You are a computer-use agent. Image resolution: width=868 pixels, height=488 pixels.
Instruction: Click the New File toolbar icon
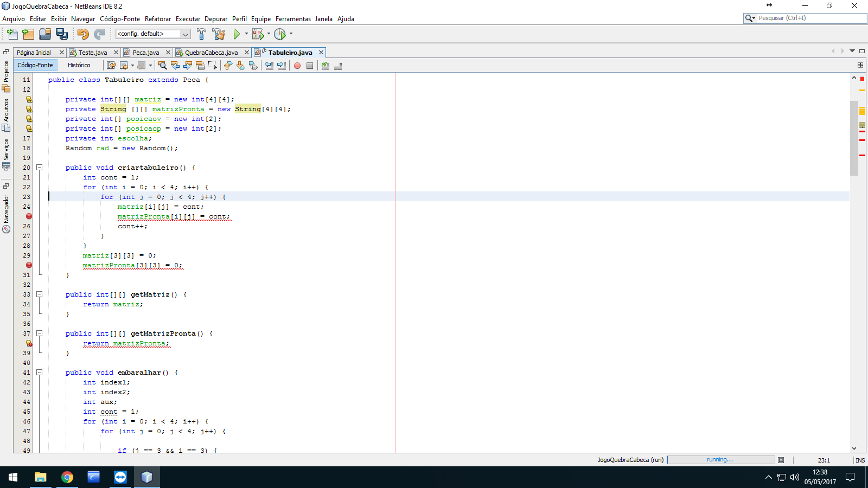pos(12,34)
